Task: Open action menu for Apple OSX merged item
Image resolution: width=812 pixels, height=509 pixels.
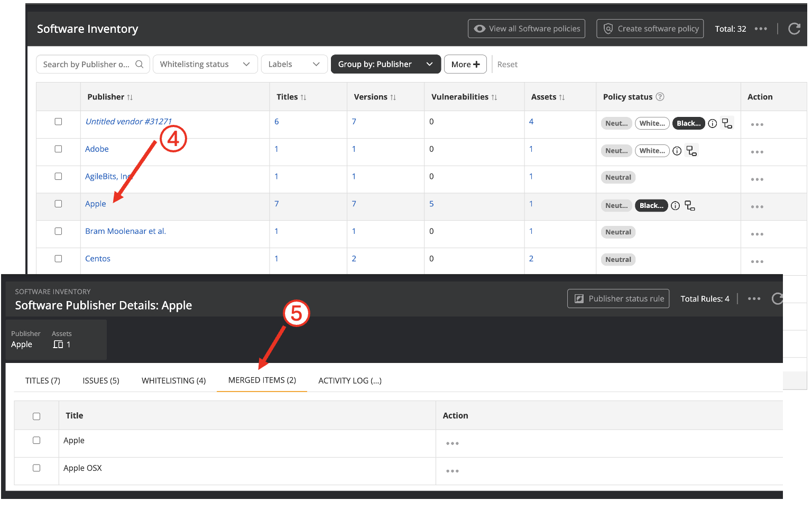Action: point(452,471)
